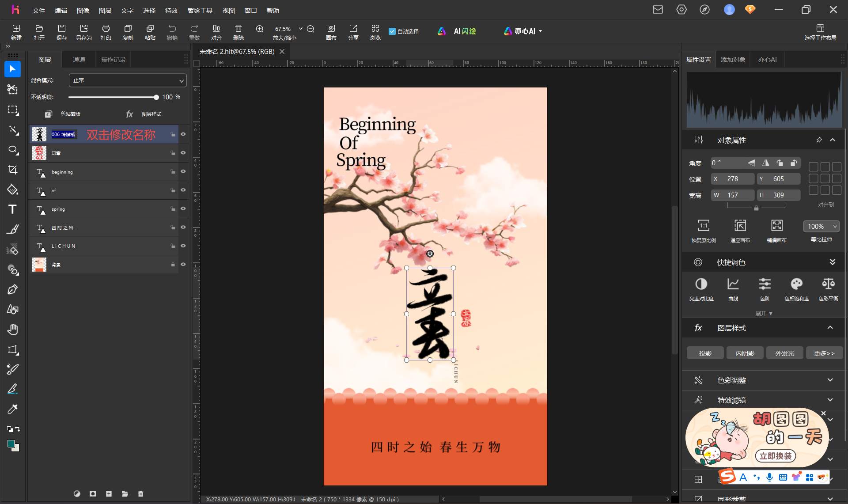Click the 适应画布 fit canvas icon
The height and width of the screenshot is (504, 848).
740,231
